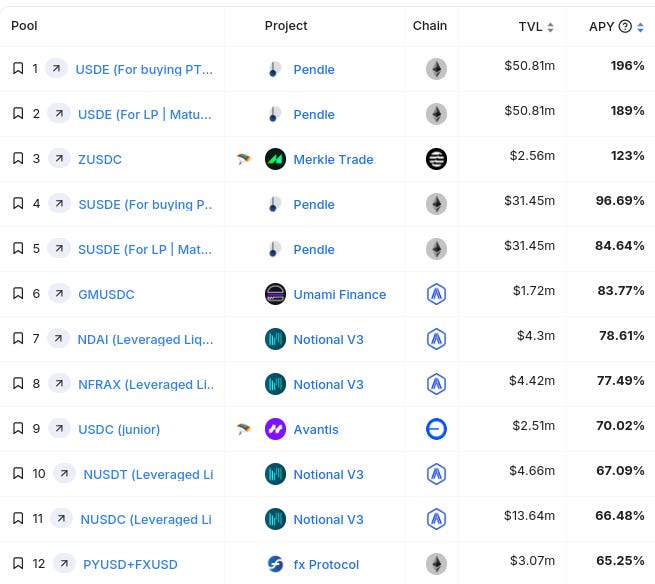Viewport: 655px width, 584px height.
Task: Click the APY value 83.77%
Action: pyautogui.click(x=621, y=290)
